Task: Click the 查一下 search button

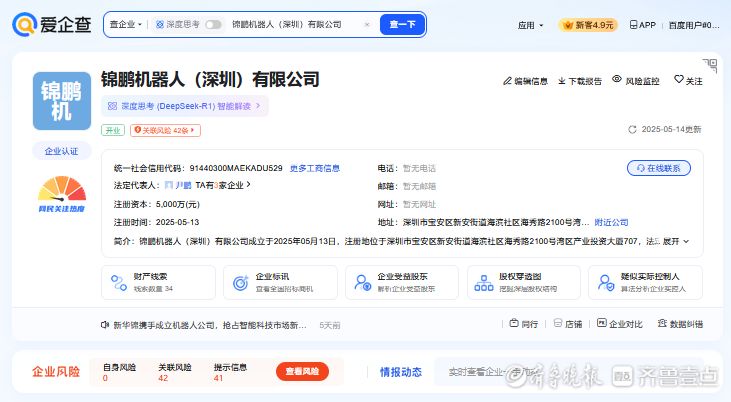Action: click(402, 24)
